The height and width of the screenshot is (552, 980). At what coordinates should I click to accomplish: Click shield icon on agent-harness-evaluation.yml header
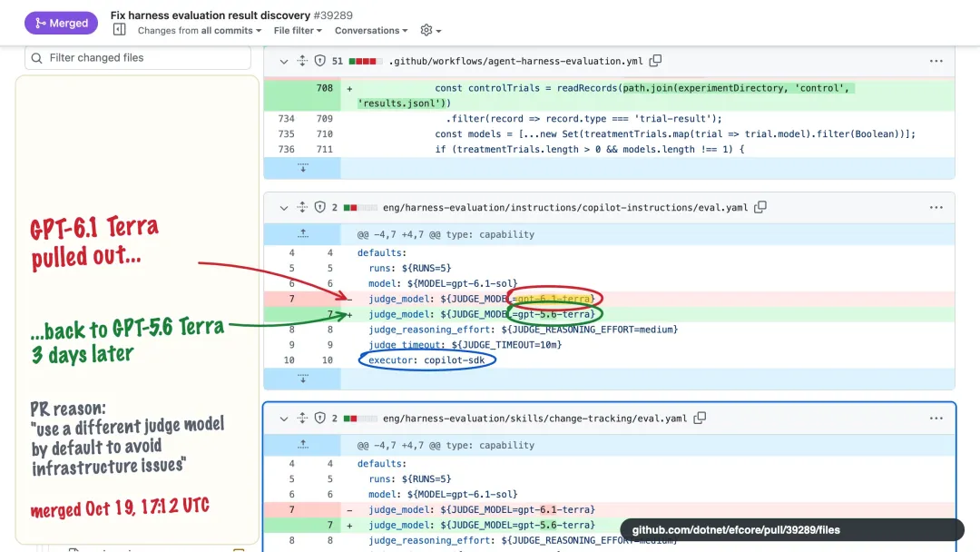(x=320, y=61)
